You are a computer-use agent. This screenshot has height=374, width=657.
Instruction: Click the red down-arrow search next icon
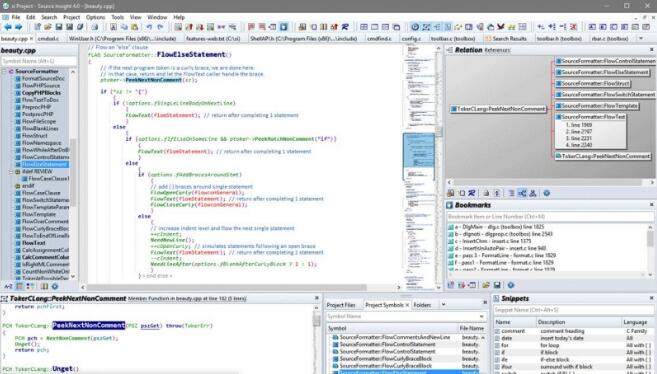pos(200,27)
